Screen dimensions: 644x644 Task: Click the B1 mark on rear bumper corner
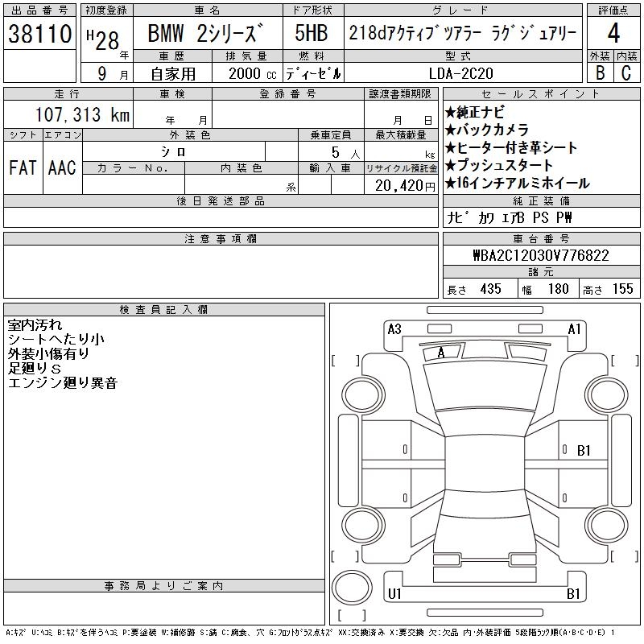pos(573,593)
